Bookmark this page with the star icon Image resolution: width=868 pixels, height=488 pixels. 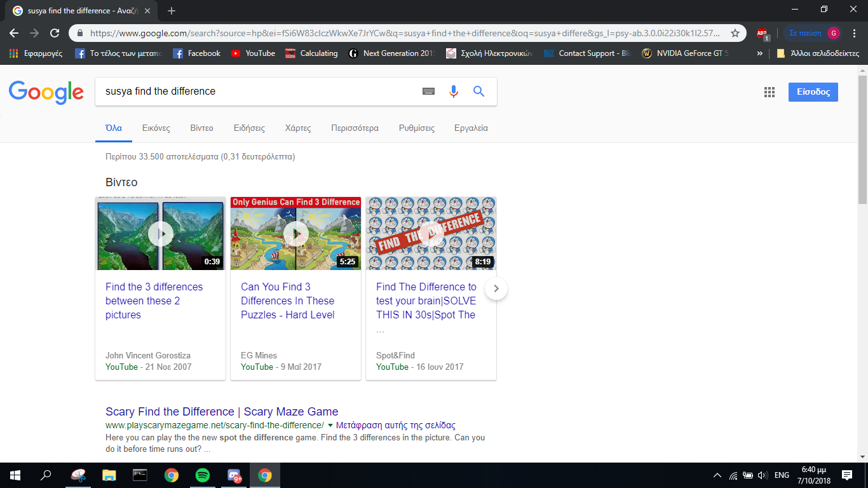tap(735, 33)
